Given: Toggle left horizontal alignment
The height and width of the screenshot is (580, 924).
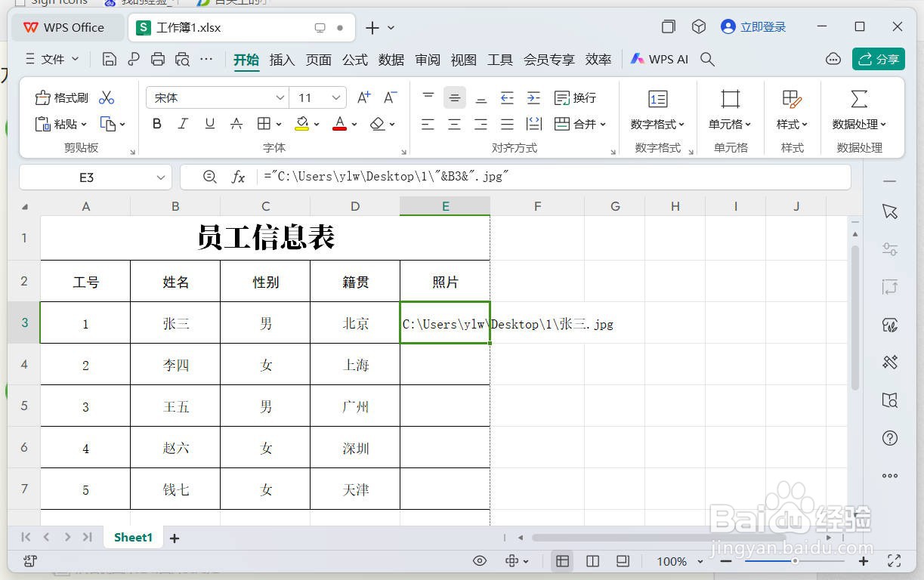Looking at the screenshot, I should [428, 124].
